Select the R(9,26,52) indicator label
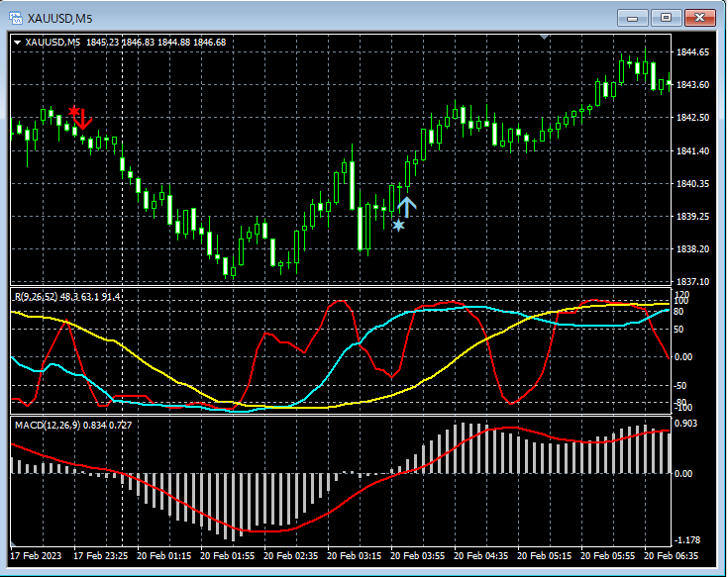This screenshot has width=728, height=577. pyautogui.click(x=67, y=296)
